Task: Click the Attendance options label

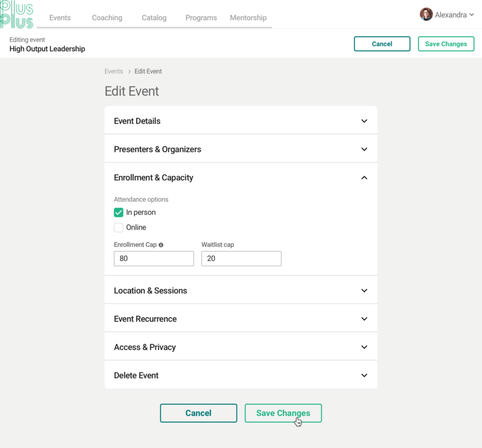Action: coord(141,199)
